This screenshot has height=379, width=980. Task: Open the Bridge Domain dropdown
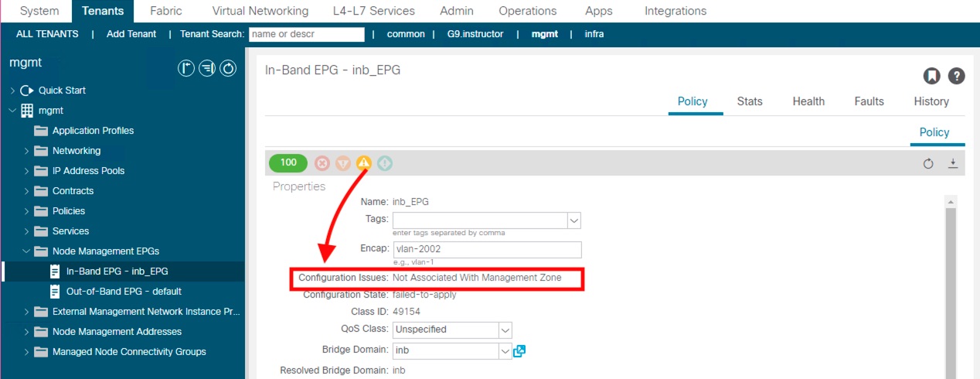505,351
